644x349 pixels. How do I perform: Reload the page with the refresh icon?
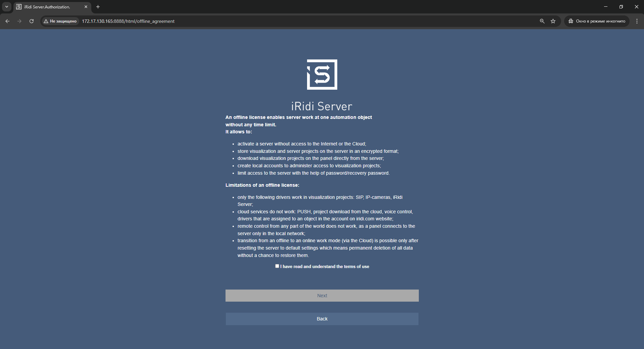(x=32, y=21)
